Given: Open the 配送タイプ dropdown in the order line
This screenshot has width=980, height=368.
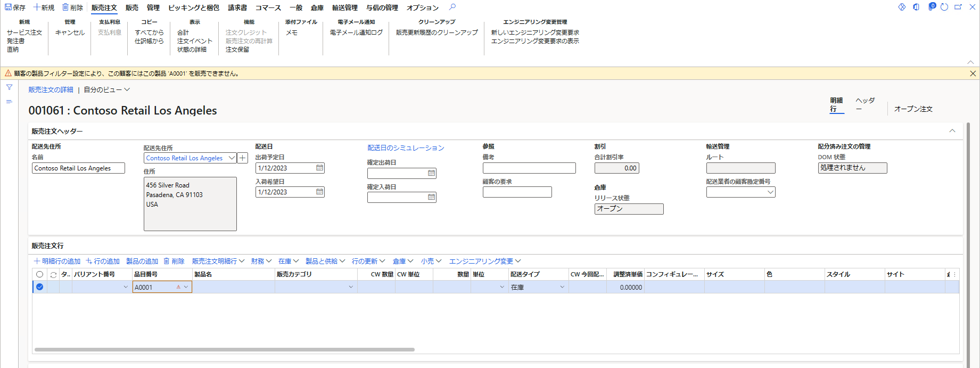Looking at the screenshot, I should tap(562, 288).
